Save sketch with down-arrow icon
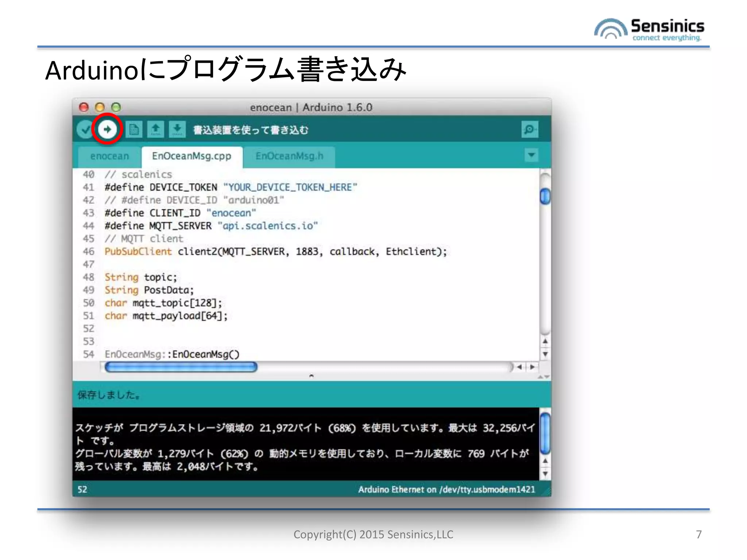This screenshot has width=747, height=560. click(177, 129)
